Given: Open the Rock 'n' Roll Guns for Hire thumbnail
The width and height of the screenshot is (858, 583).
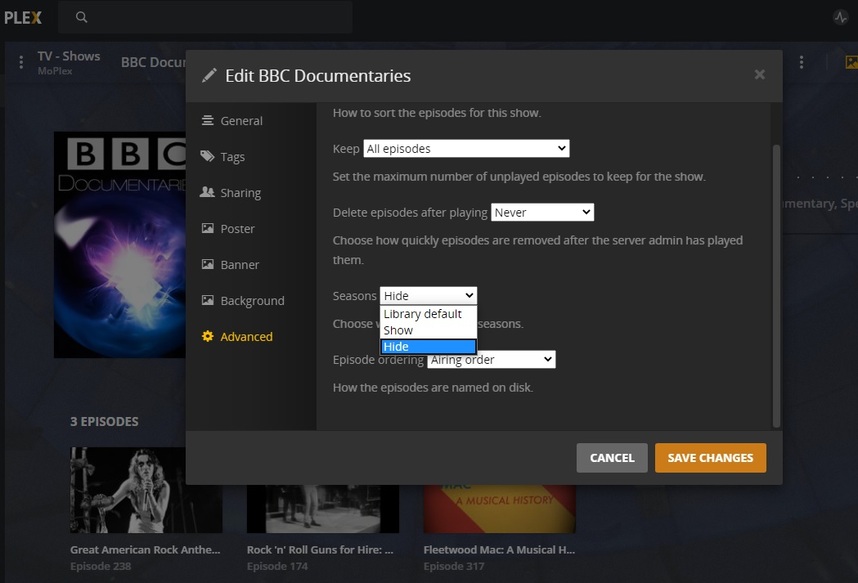Looking at the screenshot, I should [323, 509].
